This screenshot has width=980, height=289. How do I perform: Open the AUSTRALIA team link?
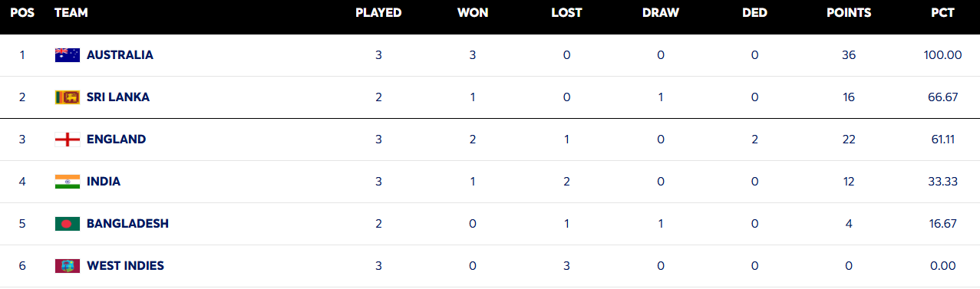(x=120, y=55)
